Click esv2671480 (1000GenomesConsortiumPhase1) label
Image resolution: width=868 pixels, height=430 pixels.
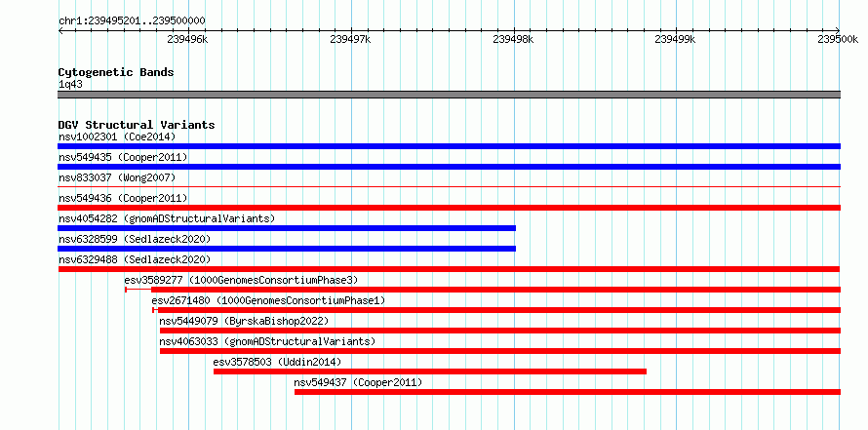(x=268, y=300)
